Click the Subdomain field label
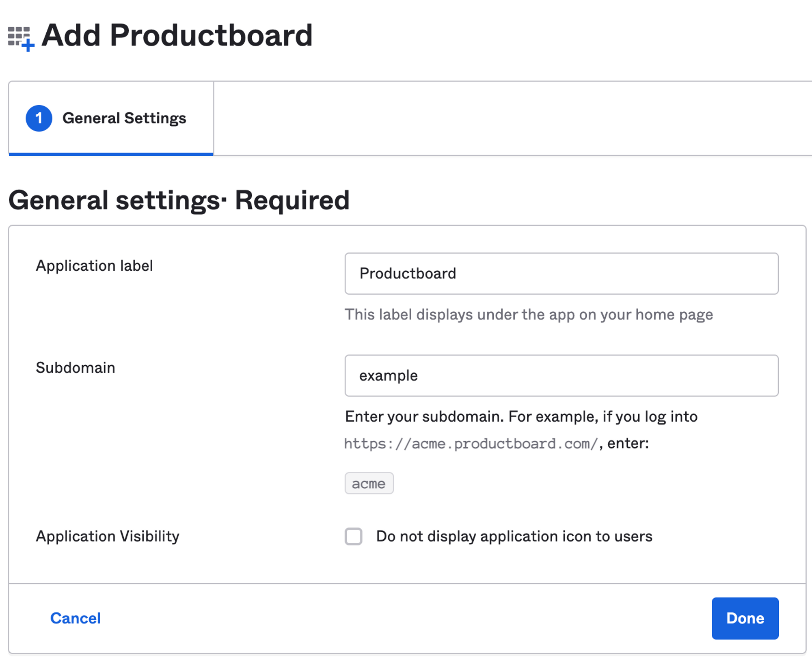Image resolution: width=812 pixels, height=660 pixels. coord(76,367)
